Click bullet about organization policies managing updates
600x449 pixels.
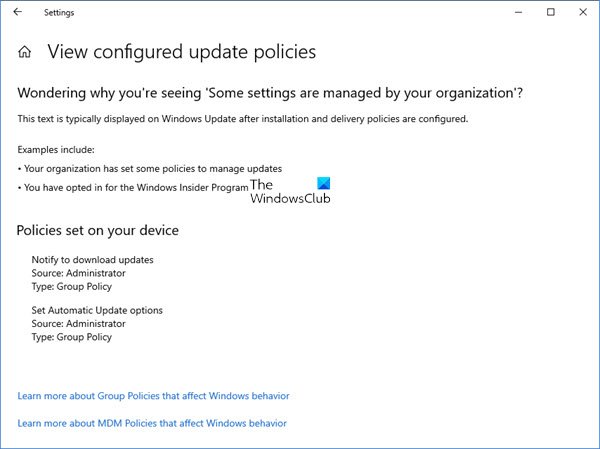(150, 169)
